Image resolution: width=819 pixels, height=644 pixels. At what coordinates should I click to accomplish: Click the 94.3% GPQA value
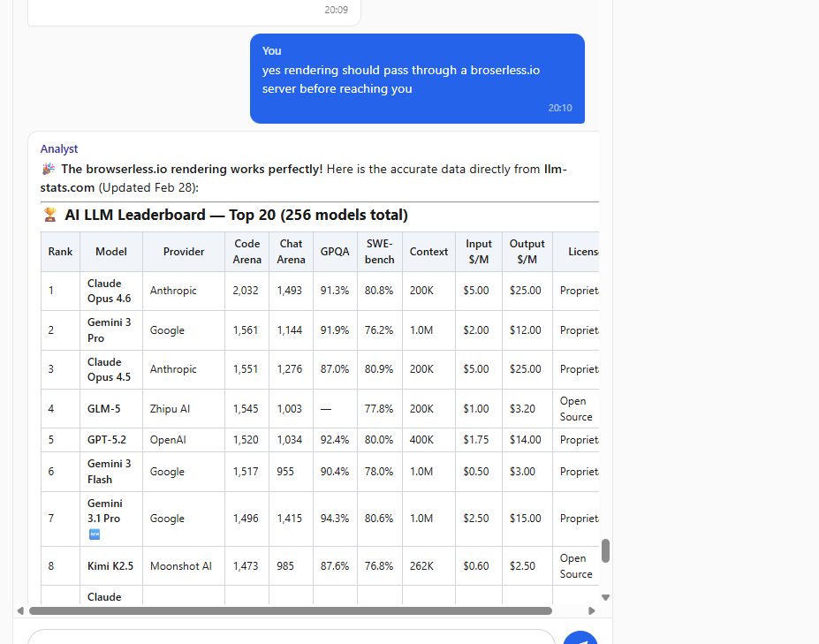[335, 519]
